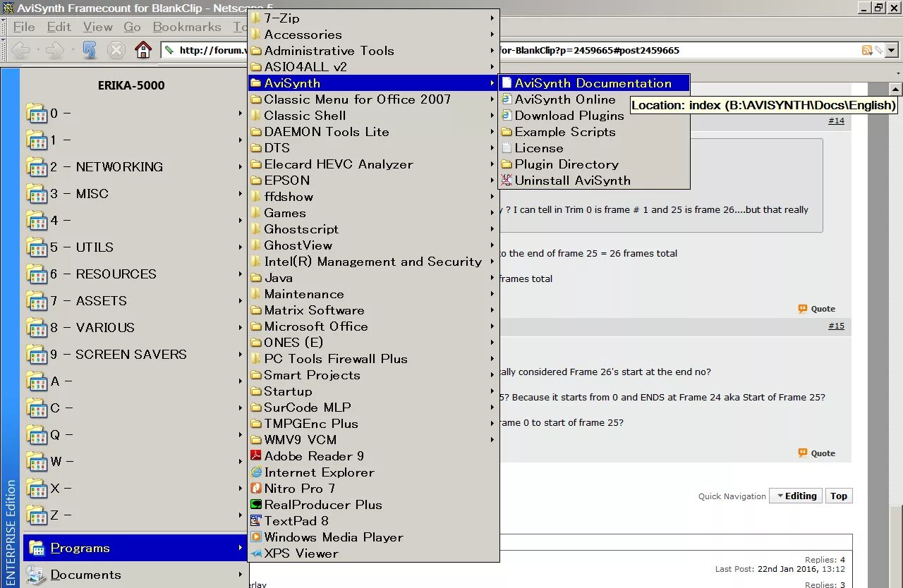Open the Java folder
This screenshot has height=588, width=903.
pos(374,278)
